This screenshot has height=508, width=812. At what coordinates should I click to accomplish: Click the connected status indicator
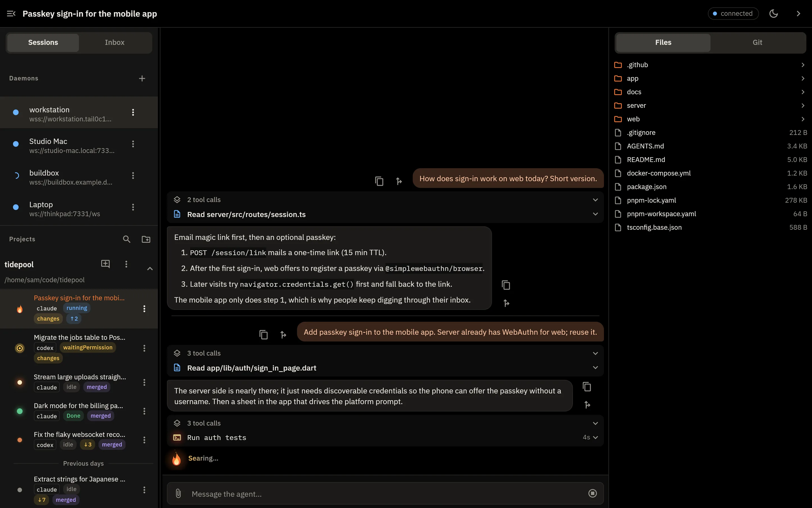[x=733, y=14]
